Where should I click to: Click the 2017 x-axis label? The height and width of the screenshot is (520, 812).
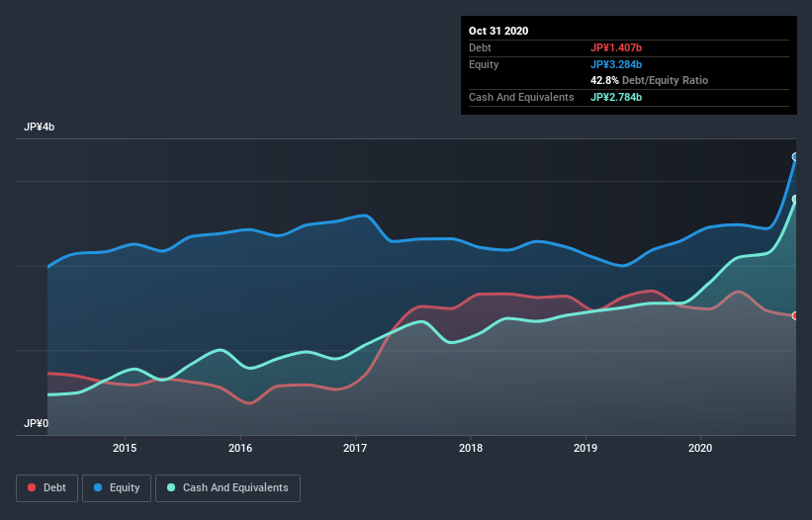coord(355,448)
